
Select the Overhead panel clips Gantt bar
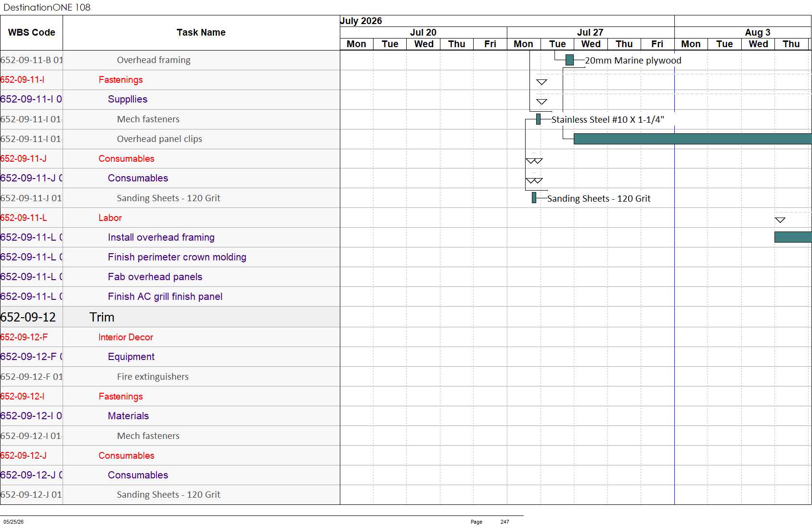[x=693, y=139]
